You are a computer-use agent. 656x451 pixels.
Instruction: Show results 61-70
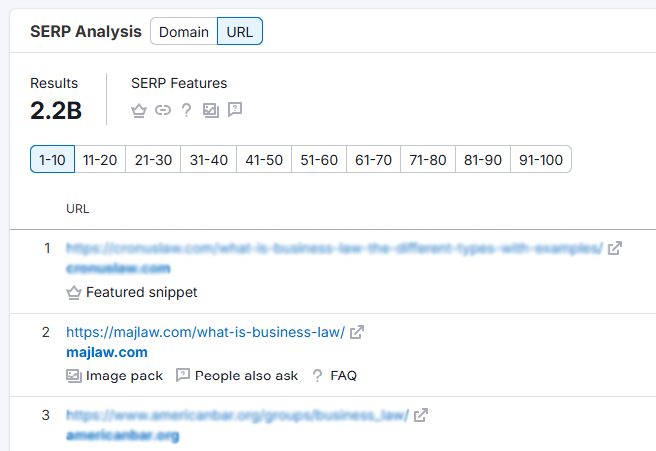coord(373,159)
